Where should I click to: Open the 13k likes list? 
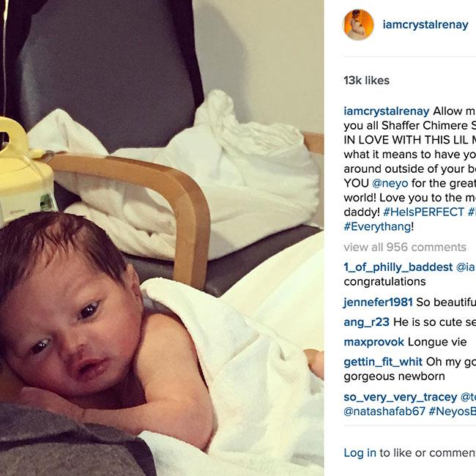(x=366, y=81)
